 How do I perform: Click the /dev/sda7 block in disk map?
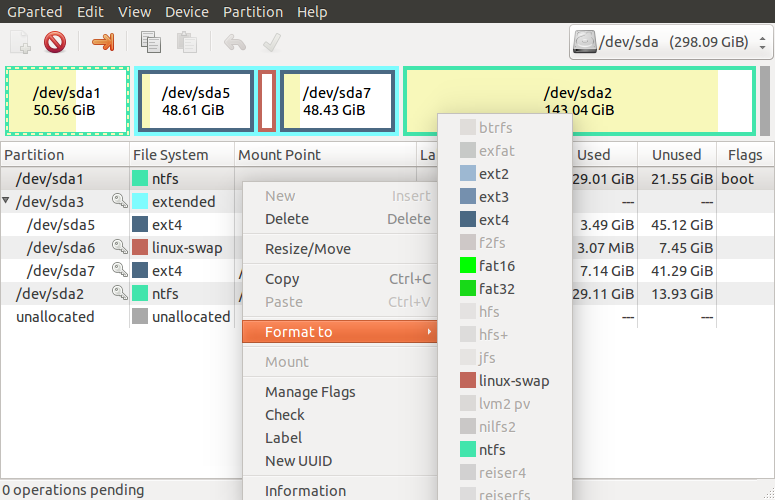338,101
